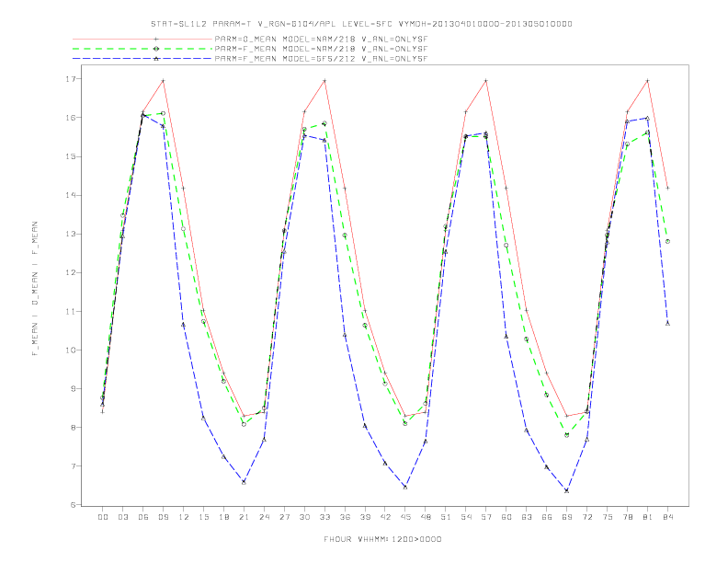This screenshot has width=728, height=563.
Task: Click x-axis forecast hour label 75
Action: (x=608, y=517)
